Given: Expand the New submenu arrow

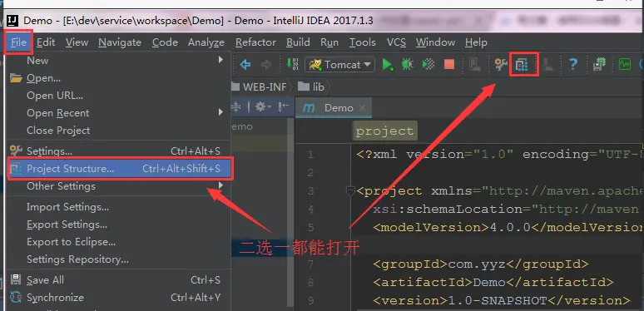Looking at the screenshot, I should coord(220,60).
